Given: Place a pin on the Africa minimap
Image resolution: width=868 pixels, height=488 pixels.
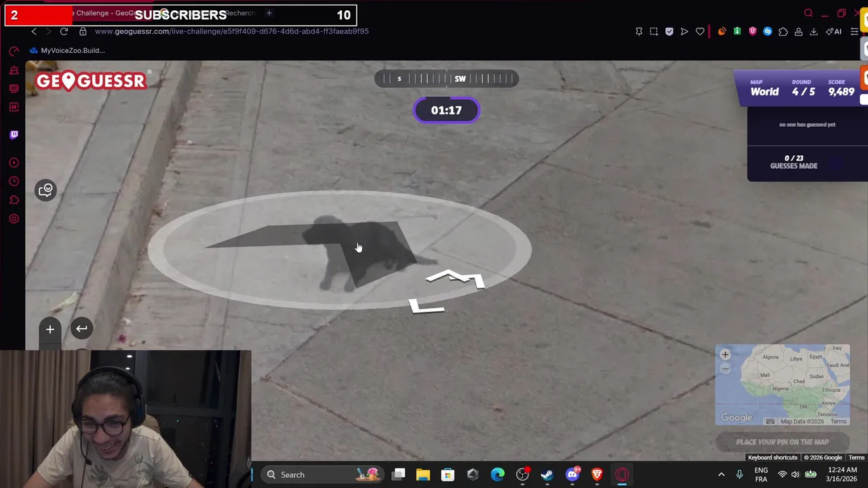Looking at the screenshot, I should click(x=783, y=385).
